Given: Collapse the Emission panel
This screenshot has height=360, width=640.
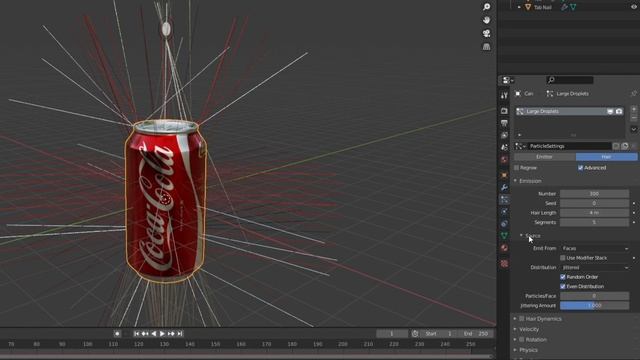Looking at the screenshot, I should [515, 180].
